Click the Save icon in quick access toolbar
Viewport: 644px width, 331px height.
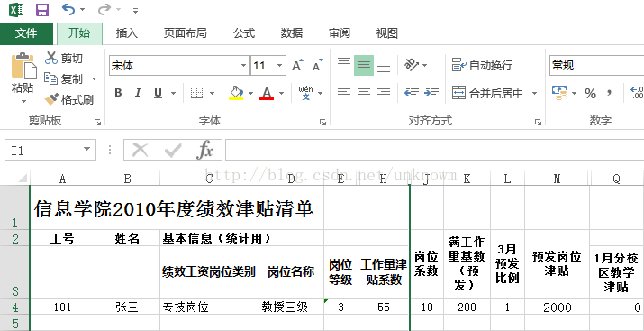[x=42, y=9]
